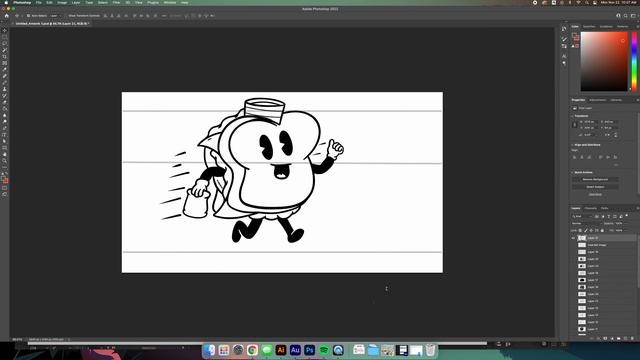The width and height of the screenshot is (640, 360).
Task: Collapse the Transform section
Action: tap(572, 116)
